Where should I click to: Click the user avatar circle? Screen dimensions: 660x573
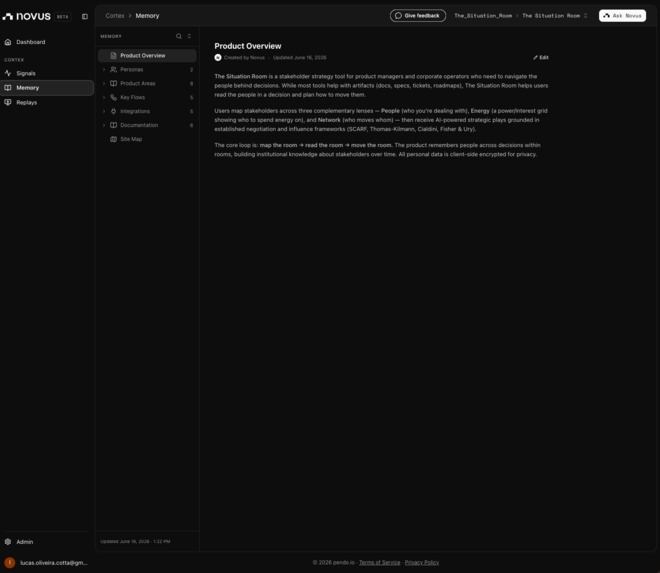[10, 562]
